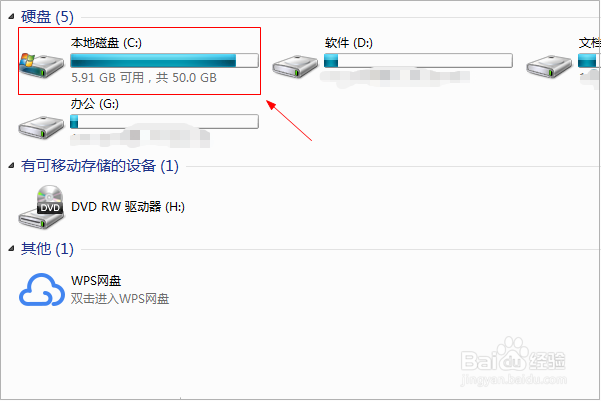Select the partially visible third drive icon
Image resolution: width=601 pixels, height=401 pixels.
tap(549, 66)
